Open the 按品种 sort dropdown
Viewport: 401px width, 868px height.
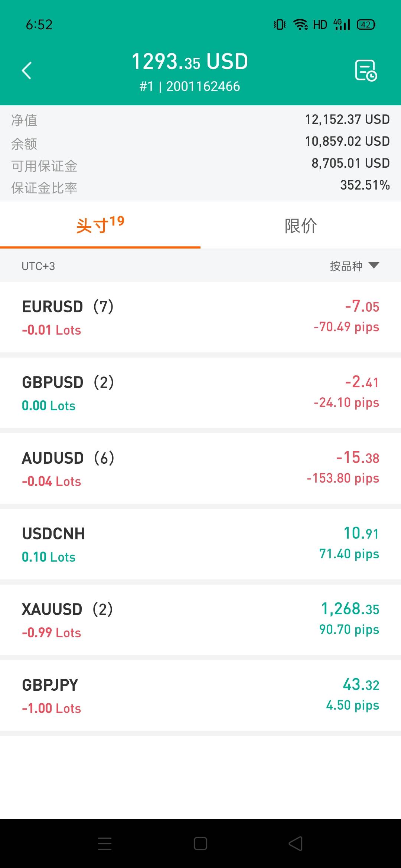(354, 266)
